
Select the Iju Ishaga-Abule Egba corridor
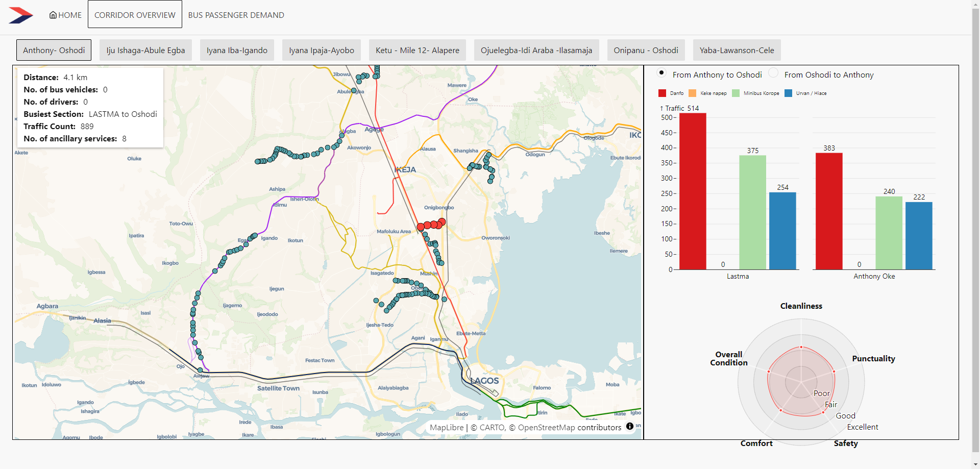click(x=145, y=50)
